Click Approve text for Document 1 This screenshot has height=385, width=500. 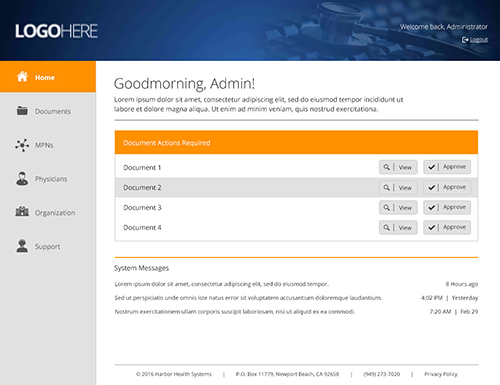point(454,167)
